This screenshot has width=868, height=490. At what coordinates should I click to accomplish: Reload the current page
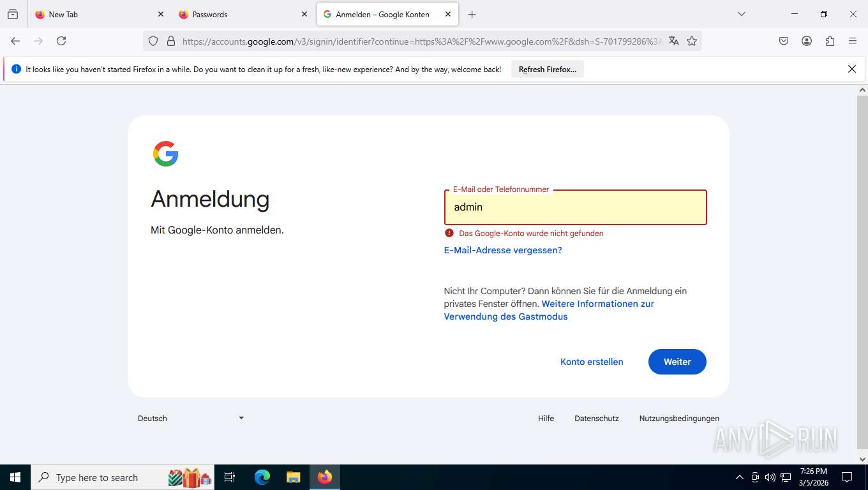[61, 41]
